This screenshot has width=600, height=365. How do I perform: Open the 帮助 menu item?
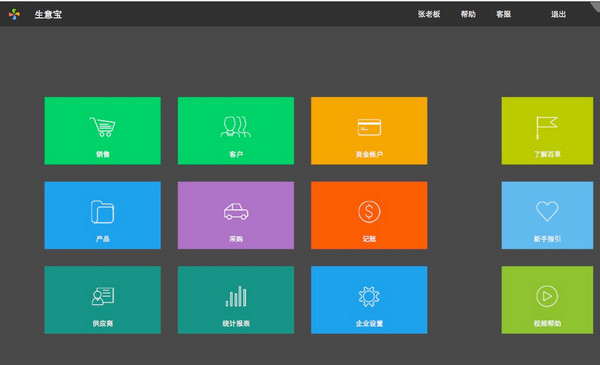(x=468, y=14)
